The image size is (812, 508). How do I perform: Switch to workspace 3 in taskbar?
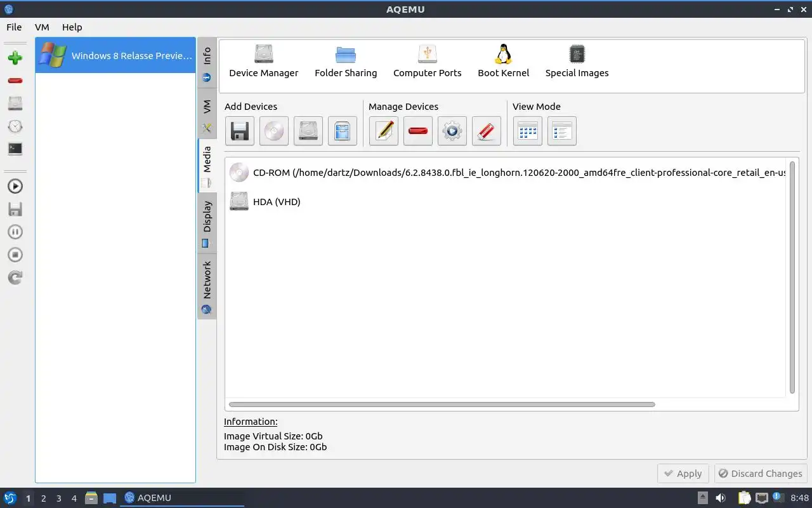(58, 498)
